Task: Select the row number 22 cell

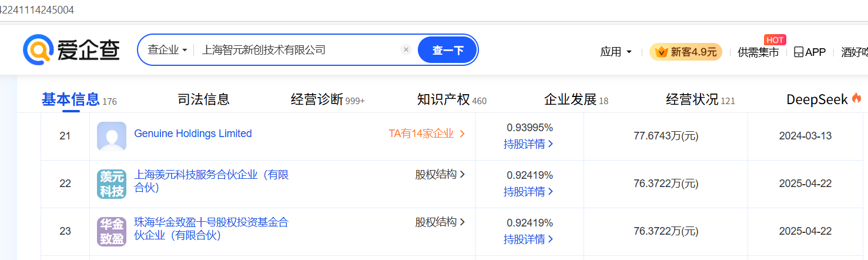Action: 65,184
